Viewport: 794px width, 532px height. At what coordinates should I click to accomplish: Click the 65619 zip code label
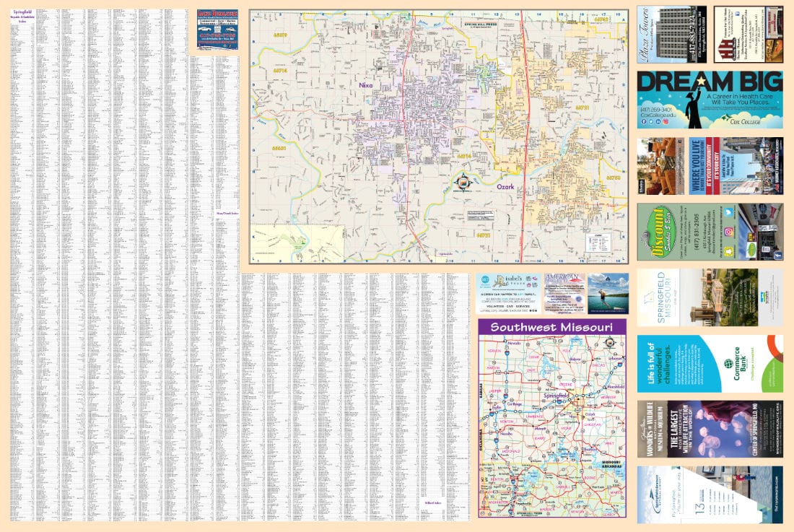[280, 35]
